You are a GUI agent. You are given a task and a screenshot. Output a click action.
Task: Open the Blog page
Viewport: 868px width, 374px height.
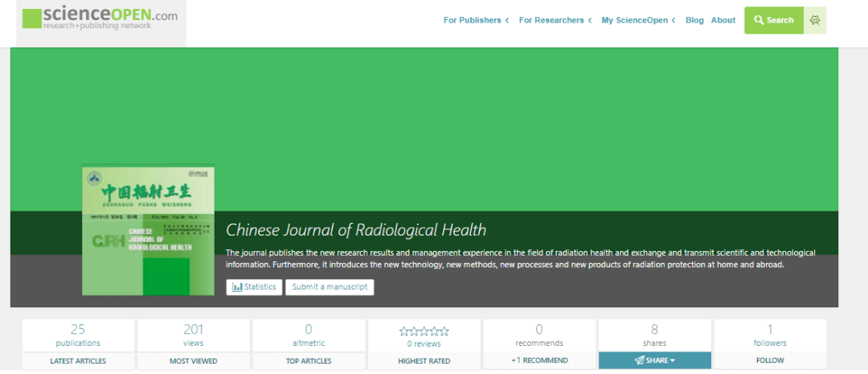pos(694,20)
